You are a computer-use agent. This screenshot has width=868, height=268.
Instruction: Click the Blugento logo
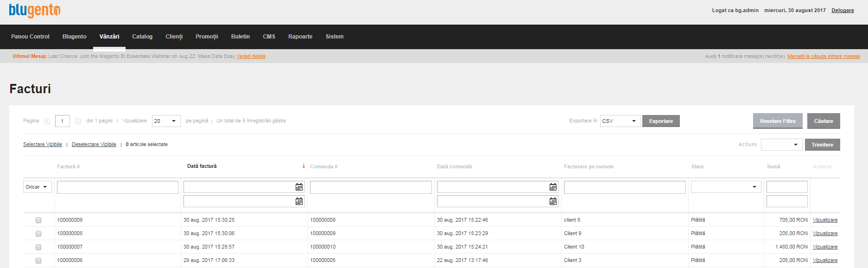pyautogui.click(x=35, y=10)
